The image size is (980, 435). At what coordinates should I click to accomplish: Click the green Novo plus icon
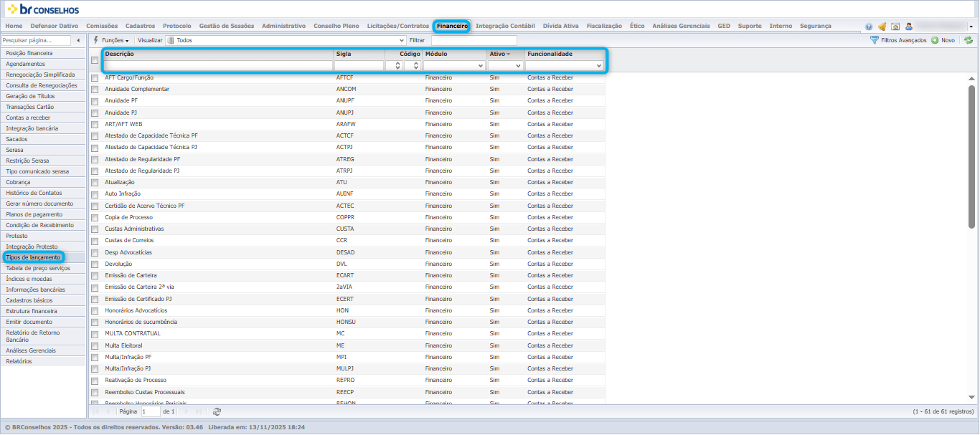click(x=935, y=40)
